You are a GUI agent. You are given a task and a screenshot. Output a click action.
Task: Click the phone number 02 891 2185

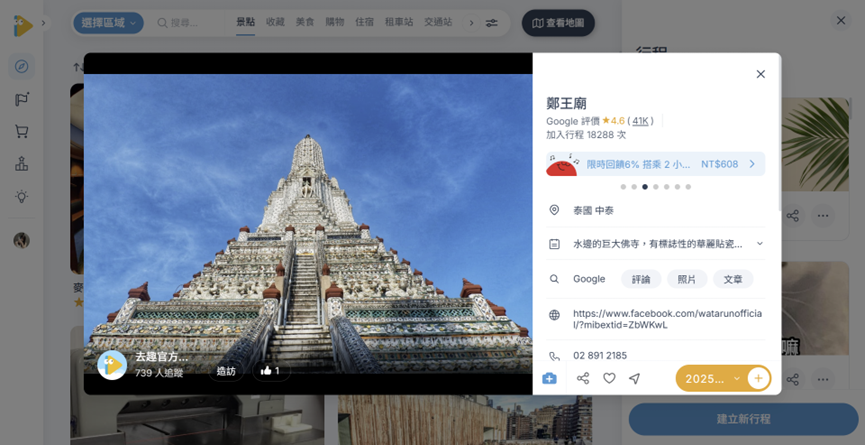pyautogui.click(x=600, y=356)
